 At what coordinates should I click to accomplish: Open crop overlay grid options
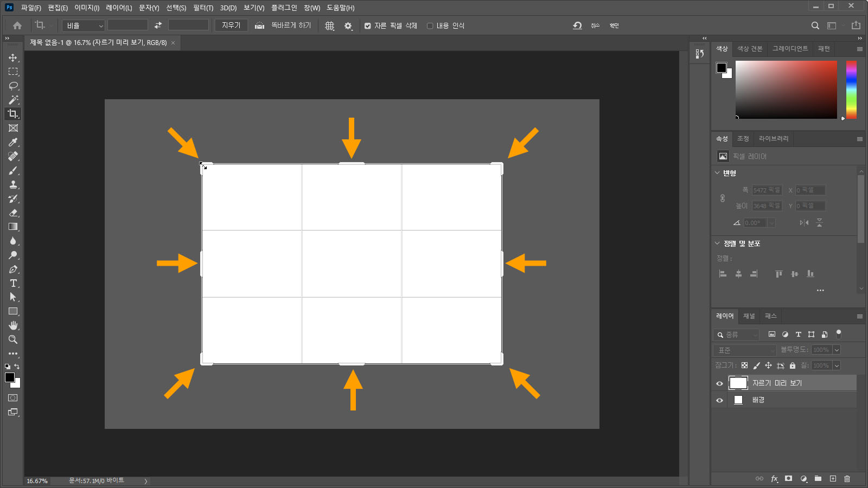point(329,25)
